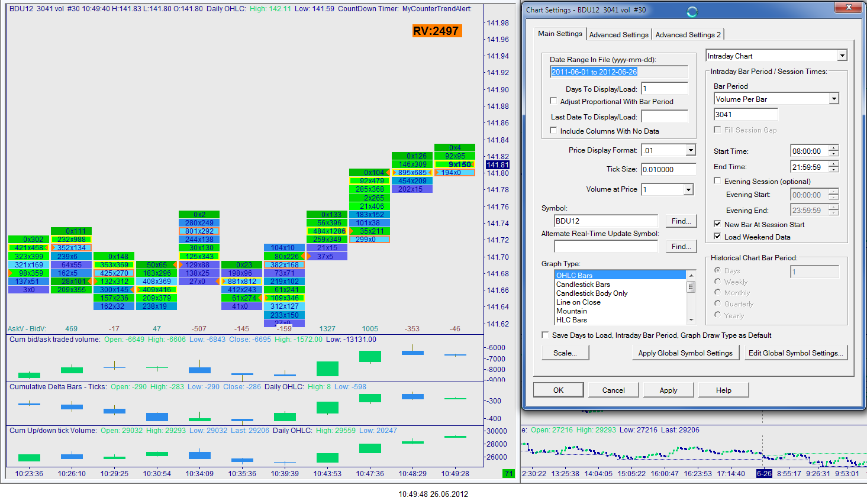Open the Advanced Settings 2 tab
The width and height of the screenshot is (867, 504).
click(x=688, y=35)
